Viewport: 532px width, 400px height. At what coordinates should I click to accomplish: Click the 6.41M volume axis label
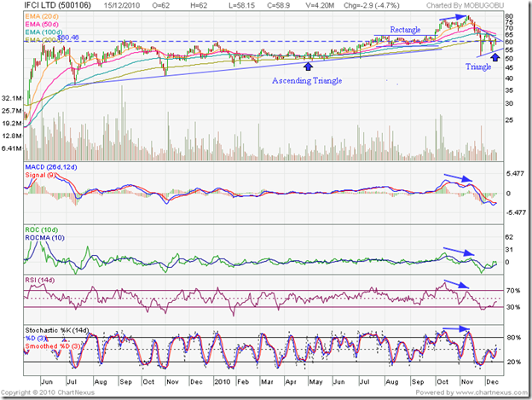click(12, 148)
